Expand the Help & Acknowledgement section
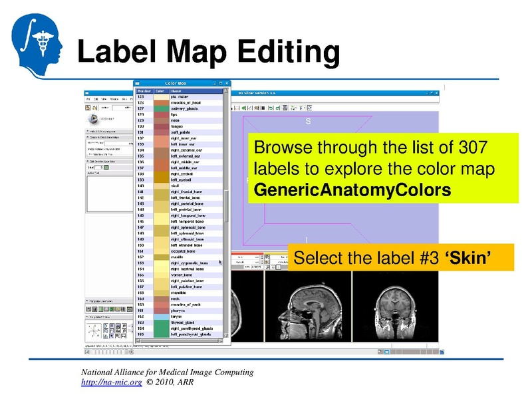 point(87,131)
